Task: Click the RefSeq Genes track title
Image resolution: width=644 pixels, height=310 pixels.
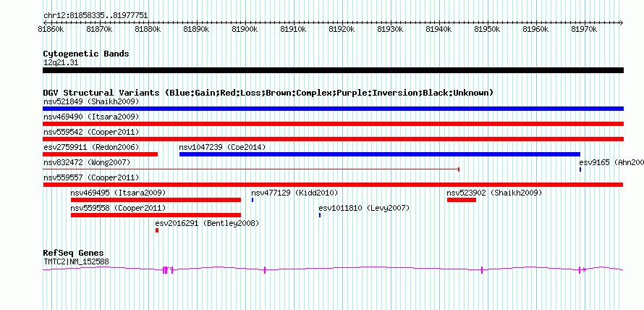Action: (x=74, y=253)
